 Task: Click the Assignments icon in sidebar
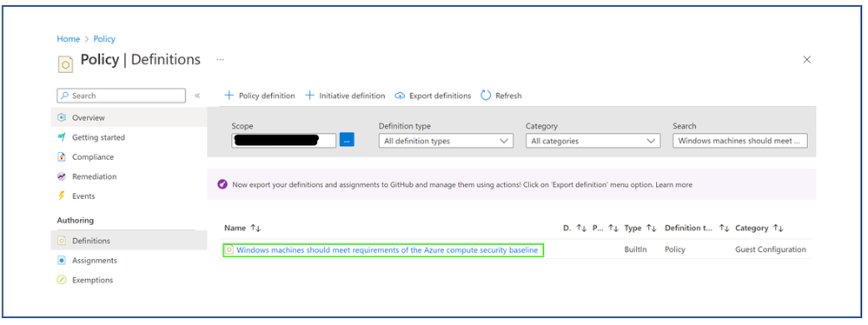(62, 260)
